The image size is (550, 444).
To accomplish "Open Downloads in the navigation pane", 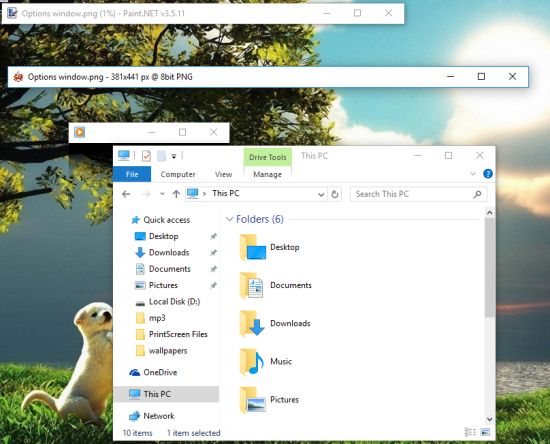I will (x=169, y=253).
